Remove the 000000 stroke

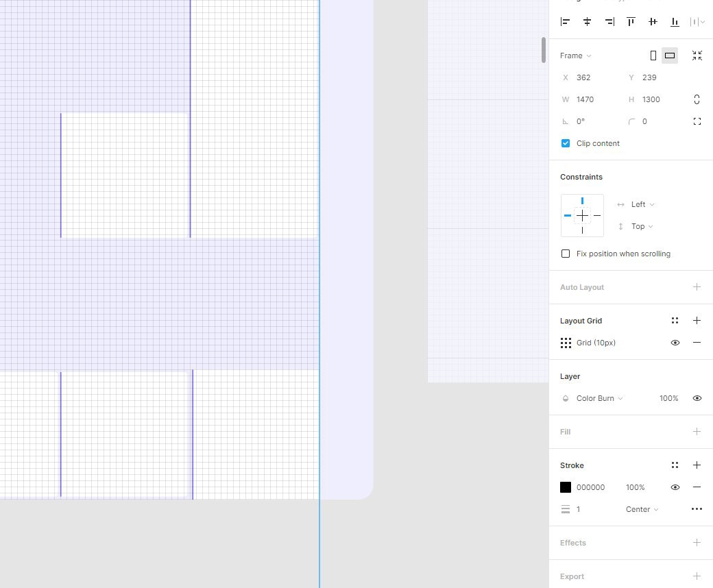click(697, 487)
